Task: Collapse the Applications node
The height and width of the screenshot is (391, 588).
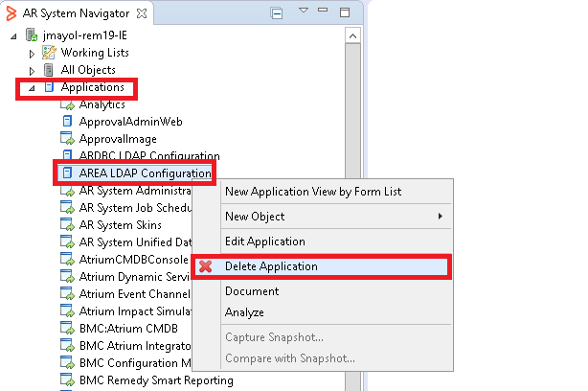Action: click(x=32, y=88)
